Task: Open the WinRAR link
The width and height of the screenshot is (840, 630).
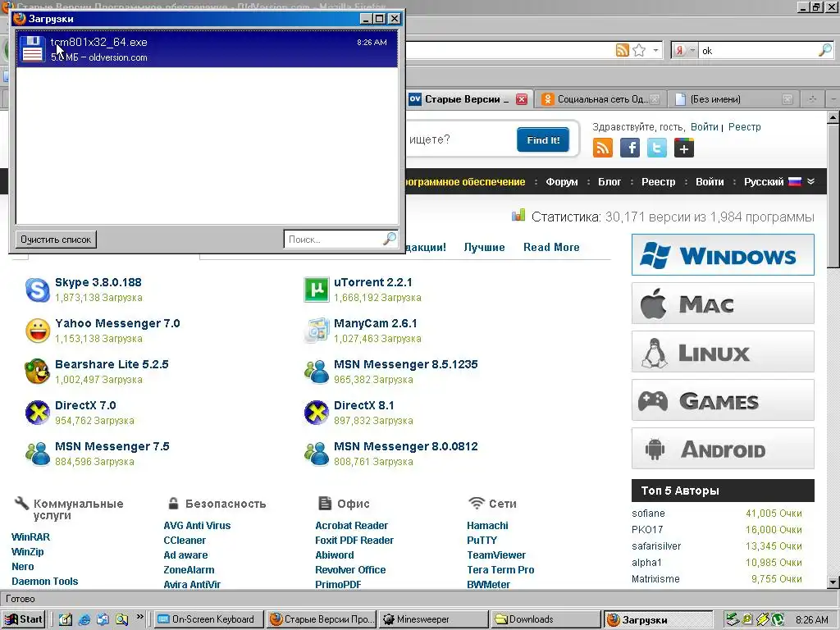Action: [30, 536]
